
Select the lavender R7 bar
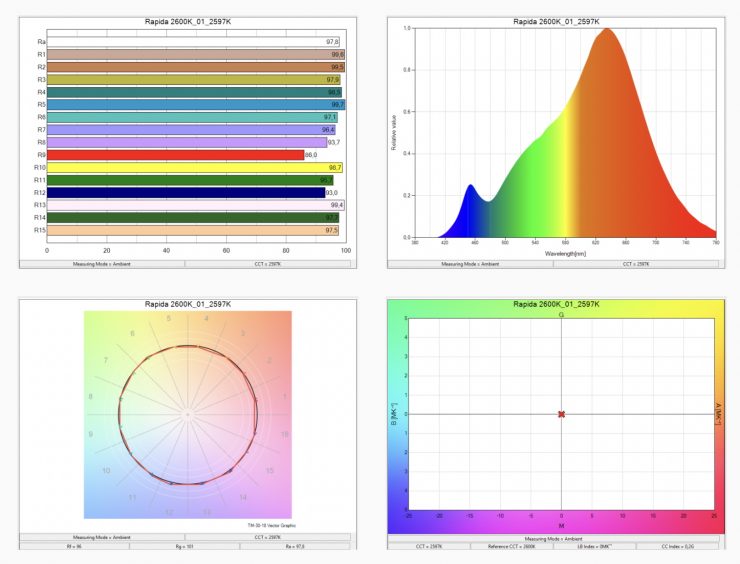point(191,130)
